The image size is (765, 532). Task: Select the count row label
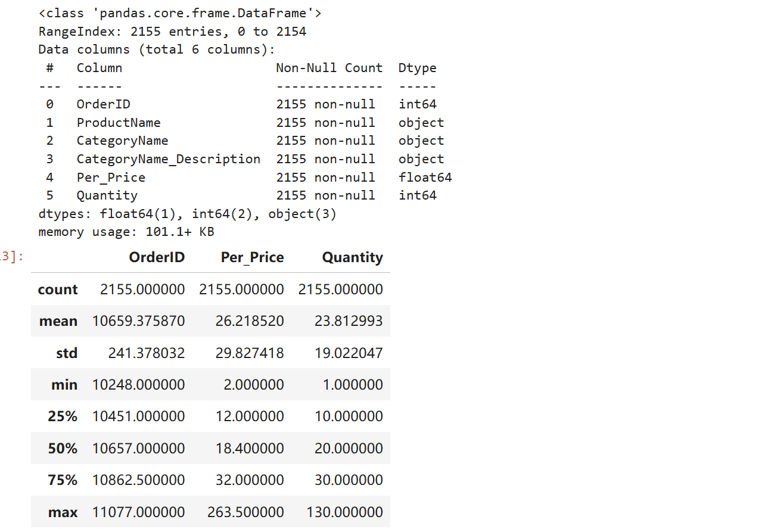pyautogui.click(x=58, y=290)
